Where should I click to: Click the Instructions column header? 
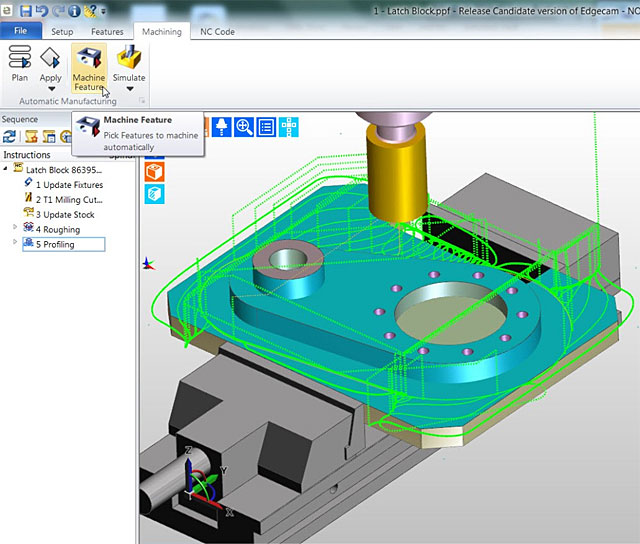click(x=27, y=155)
